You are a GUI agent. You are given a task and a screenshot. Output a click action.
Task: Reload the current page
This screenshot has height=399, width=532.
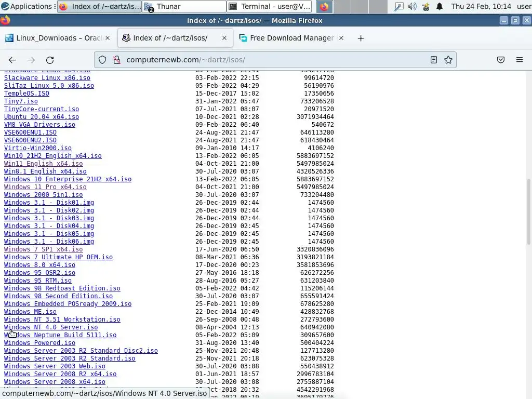50,60
